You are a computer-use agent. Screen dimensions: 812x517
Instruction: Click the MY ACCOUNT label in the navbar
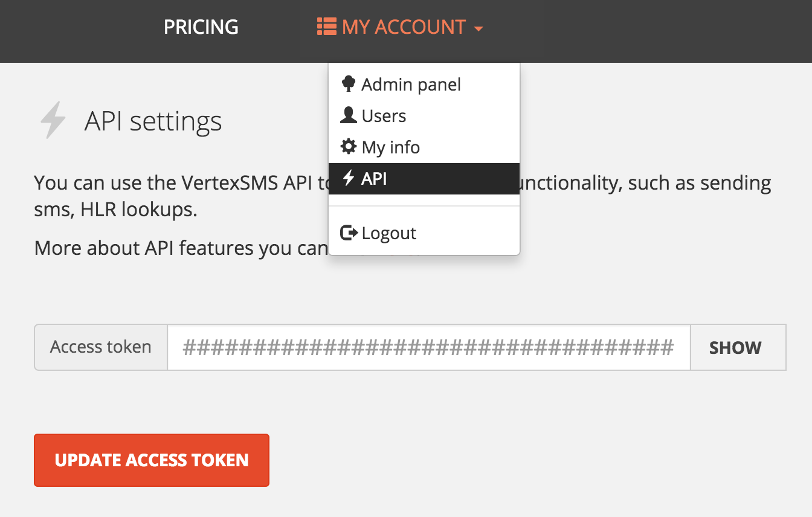click(x=404, y=27)
